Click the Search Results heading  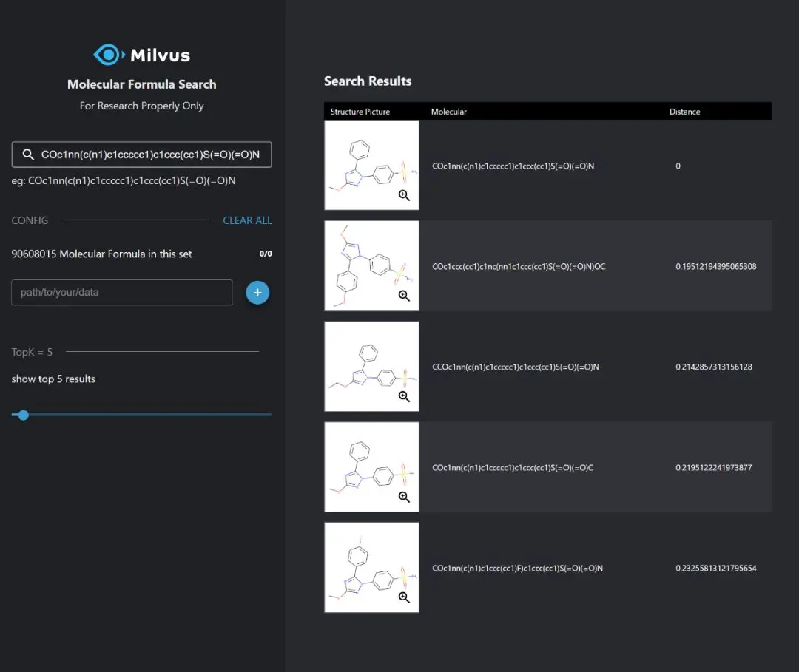368,81
